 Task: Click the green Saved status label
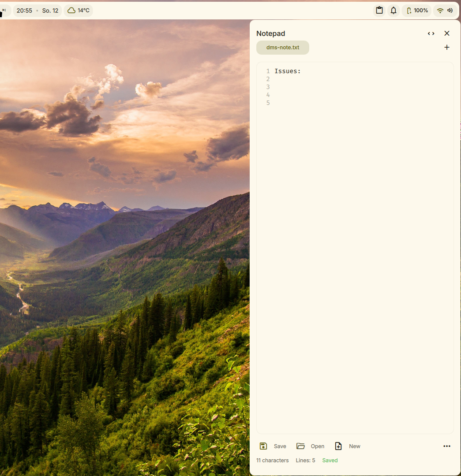click(x=330, y=461)
